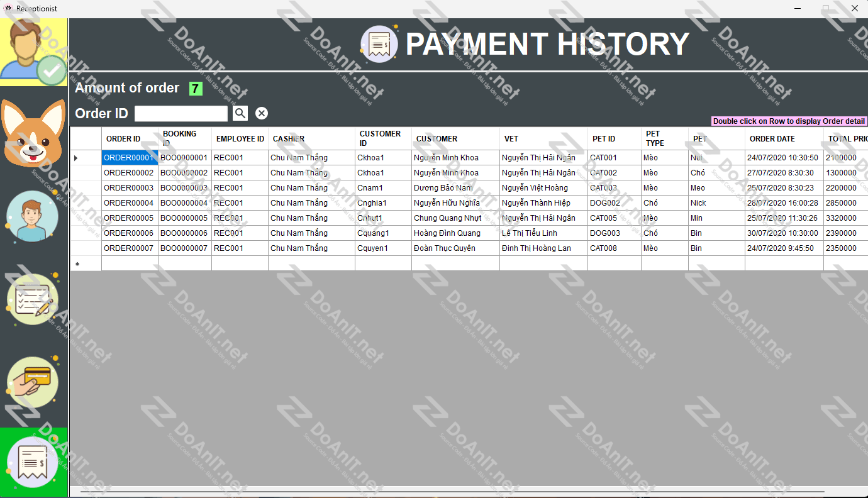Viewport: 868px width, 498px height.
Task: Click booking cell BOO0000007
Action: coord(185,248)
